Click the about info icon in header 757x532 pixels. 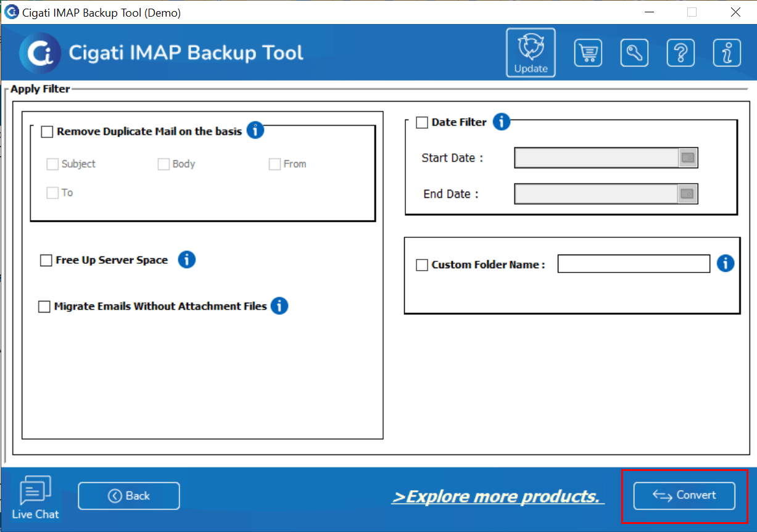pyautogui.click(x=727, y=53)
